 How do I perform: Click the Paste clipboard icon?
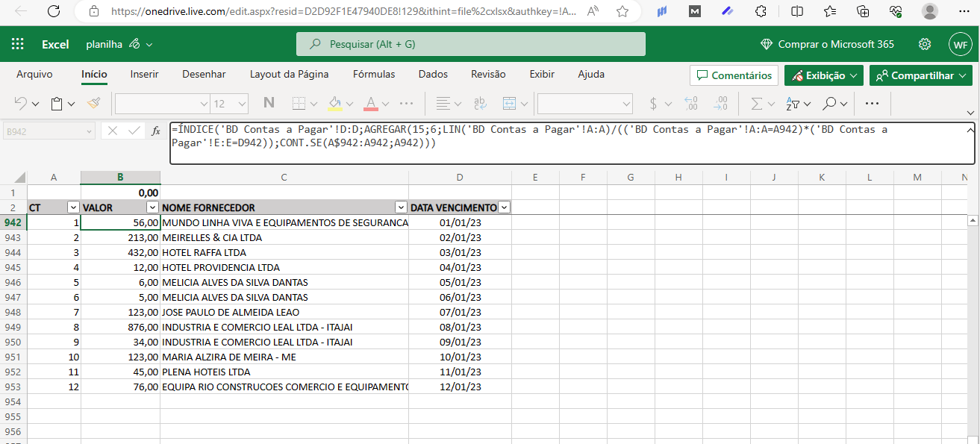pyautogui.click(x=57, y=103)
